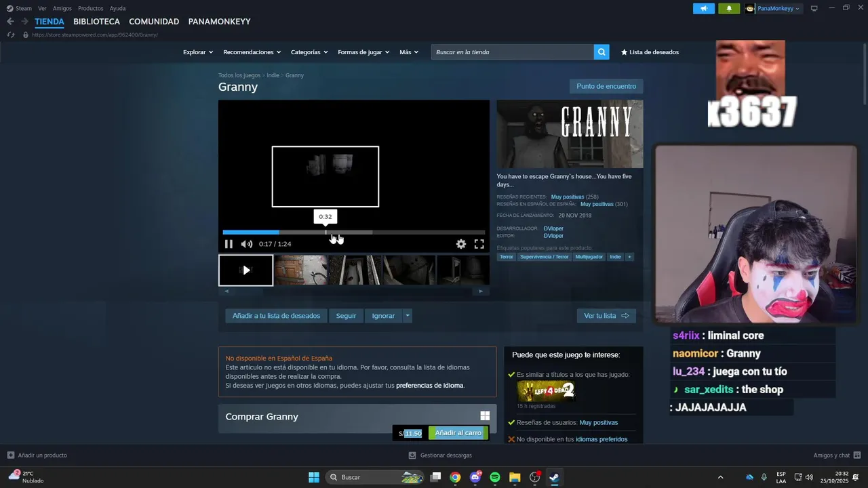868x488 pixels.
Task: Open OBS Studio from the taskbar
Action: coord(535,477)
